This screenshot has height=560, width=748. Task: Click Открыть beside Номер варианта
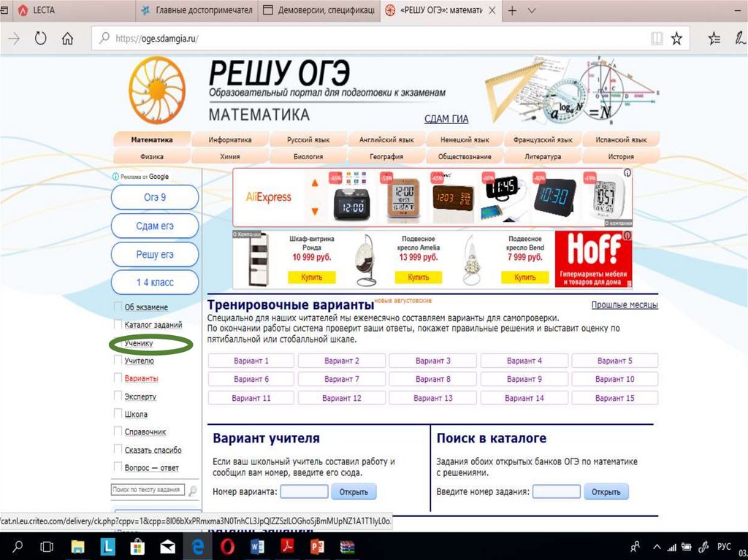click(354, 492)
